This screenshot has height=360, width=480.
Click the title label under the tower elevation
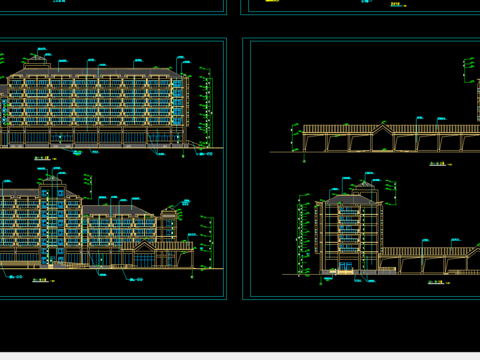43,280
